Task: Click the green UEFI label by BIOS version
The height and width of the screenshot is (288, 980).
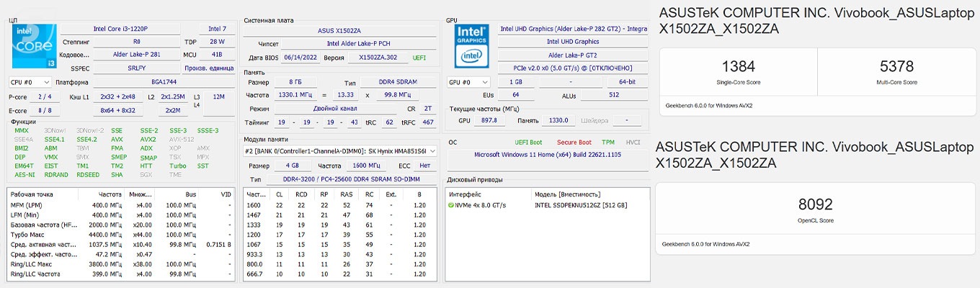Action: pyautogui.click(x=419, y=57)
